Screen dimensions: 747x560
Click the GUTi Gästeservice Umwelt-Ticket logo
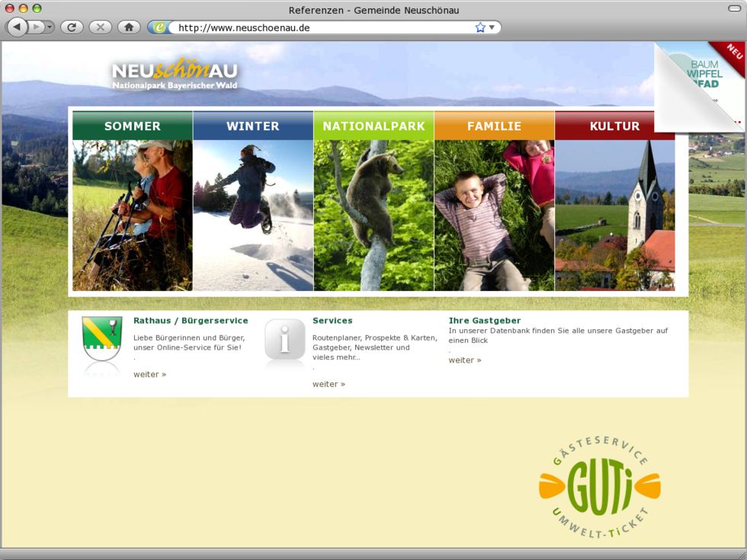tap(600, 487)
